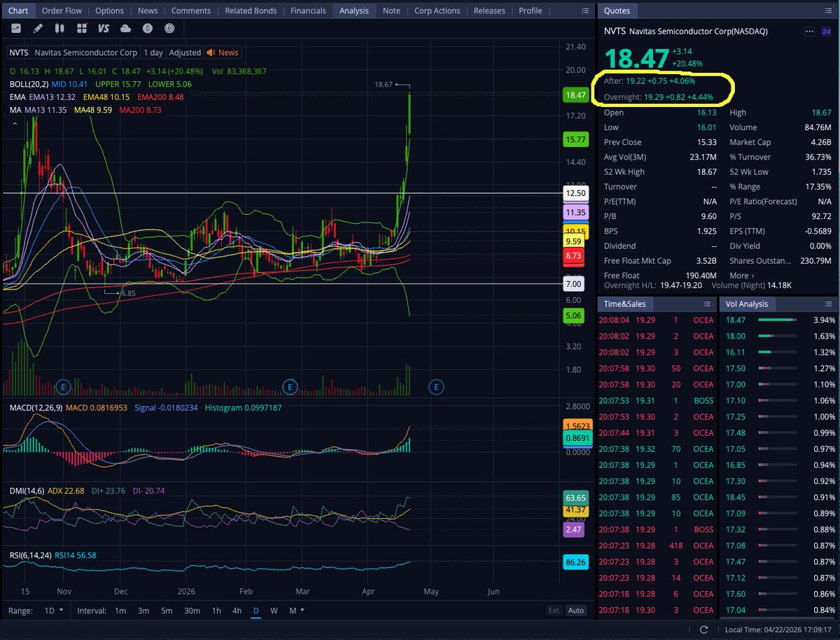Click the 24-hour trading badge icon
Viewport: 840px width, 640px height.
click(x=827, y=31)
